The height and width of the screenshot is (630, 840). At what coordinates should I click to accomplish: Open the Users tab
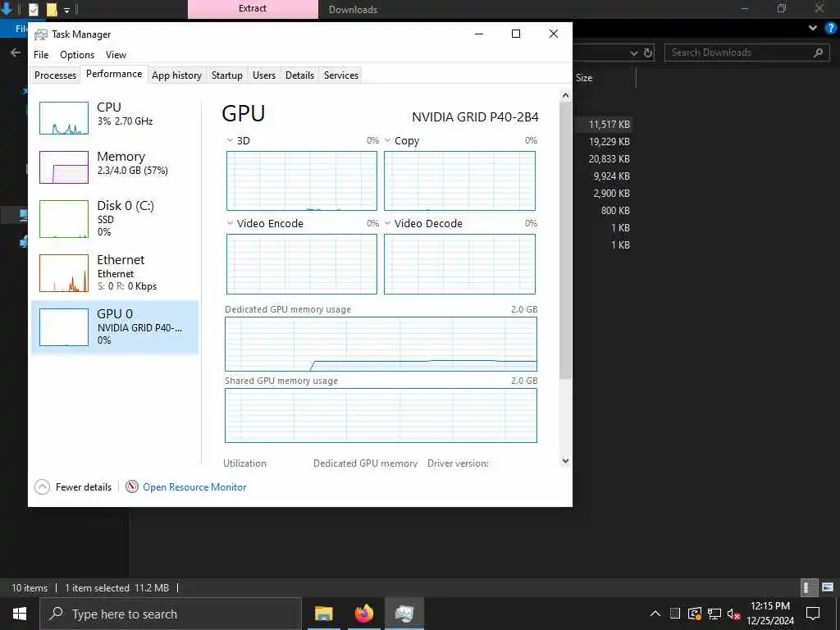263,75
